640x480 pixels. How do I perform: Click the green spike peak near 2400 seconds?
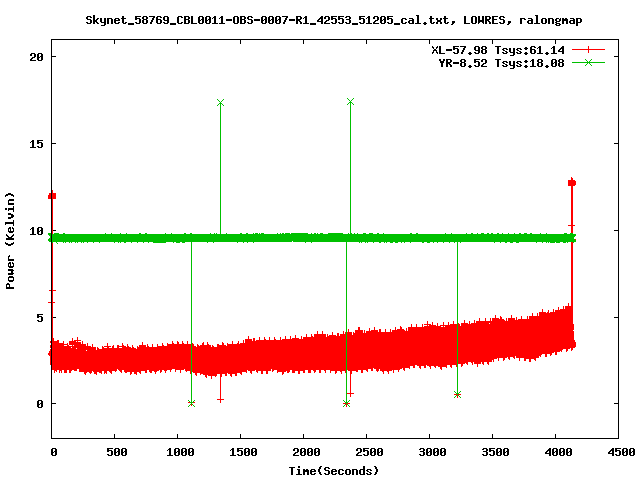350,102
